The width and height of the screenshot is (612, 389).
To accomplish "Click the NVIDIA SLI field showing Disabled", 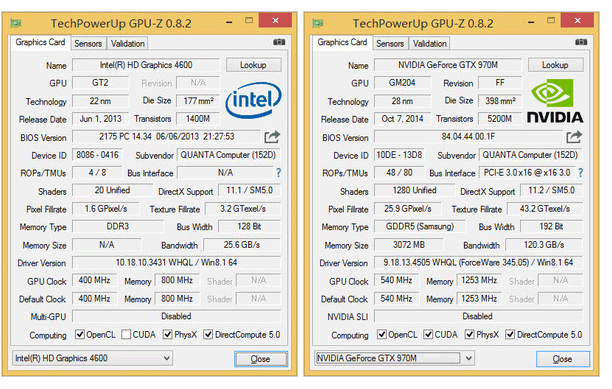I will pyautogui.click(x=479, y=316).
